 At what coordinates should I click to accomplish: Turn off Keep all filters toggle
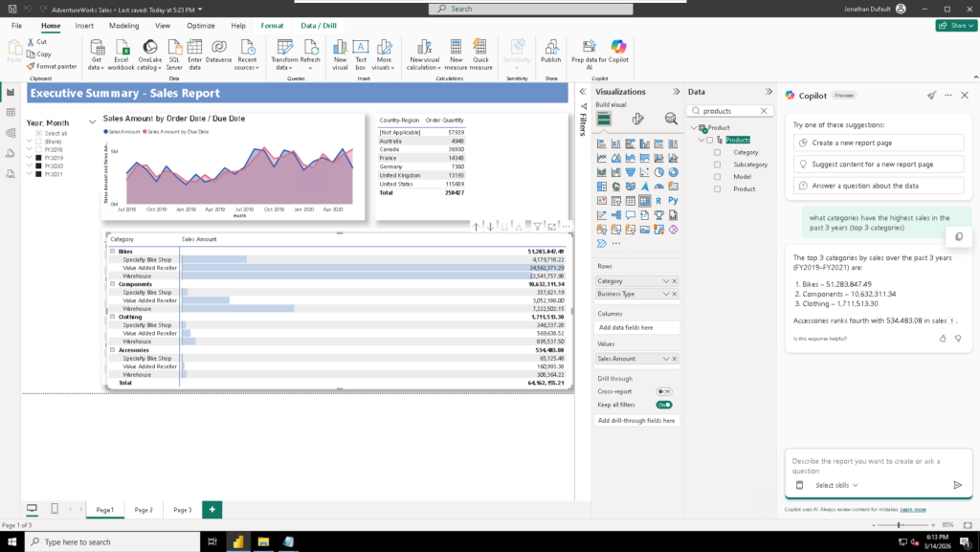663,405
